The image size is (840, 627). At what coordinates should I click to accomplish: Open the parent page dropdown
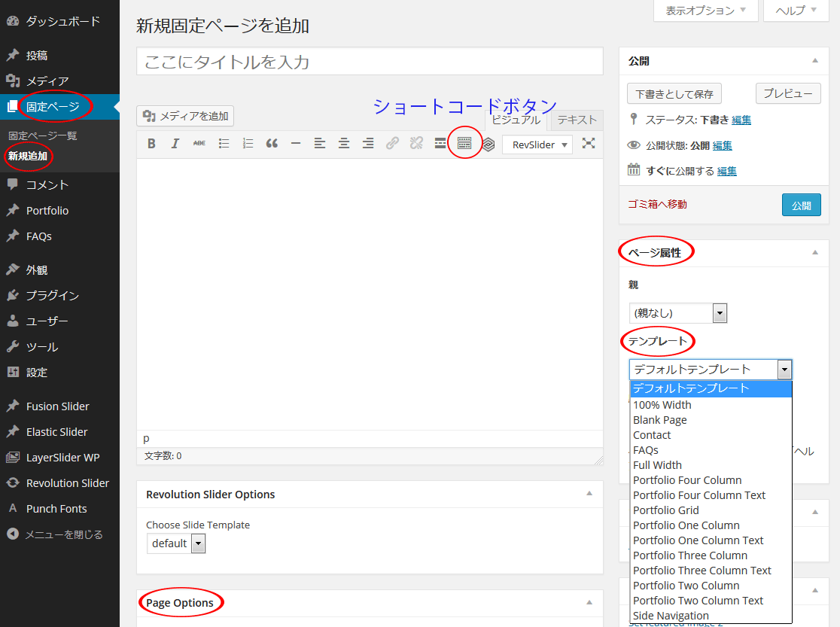click(x=678, y=313)
